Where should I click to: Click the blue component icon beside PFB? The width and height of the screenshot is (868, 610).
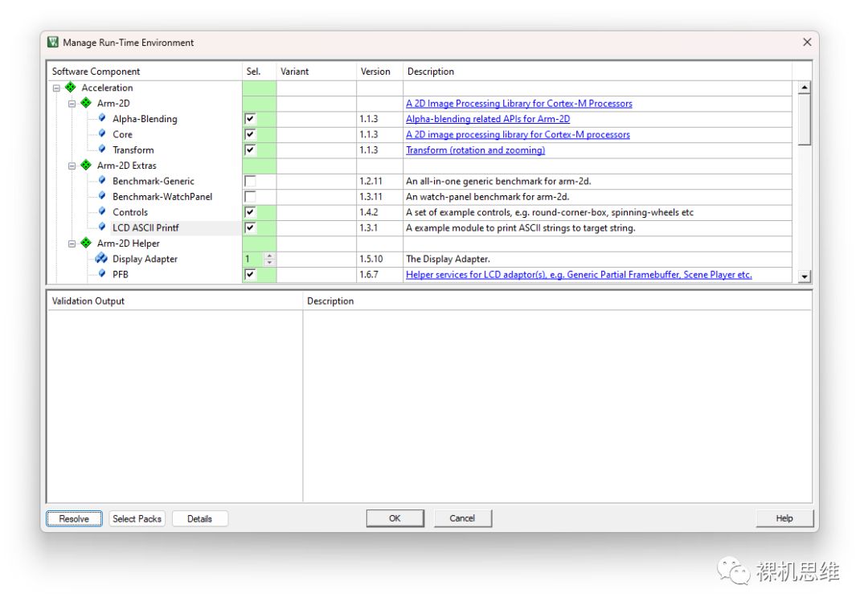[102, 273]
